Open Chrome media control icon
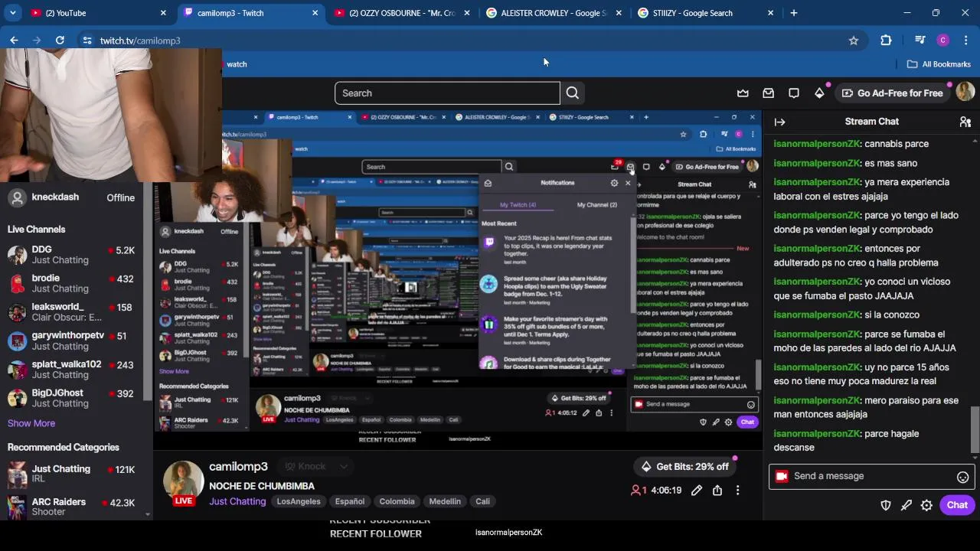This screenshot has width=980, height=551. [920, 41]
